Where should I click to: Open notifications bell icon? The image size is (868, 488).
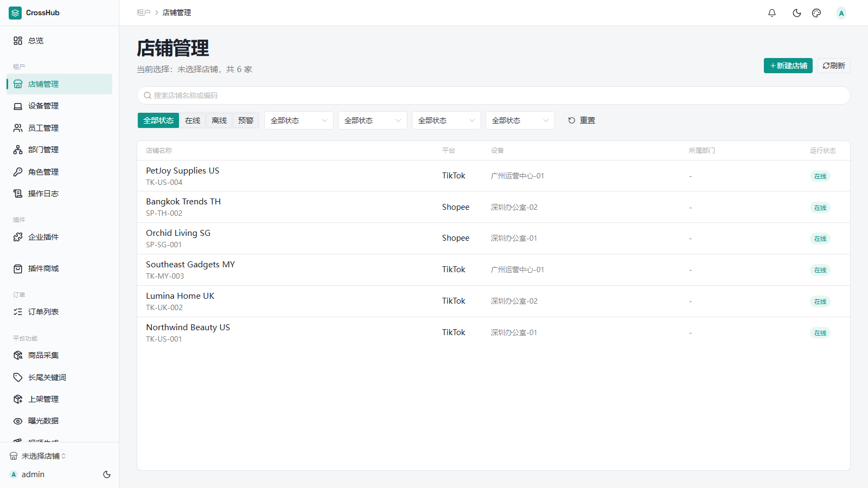[x=772, y=13]
